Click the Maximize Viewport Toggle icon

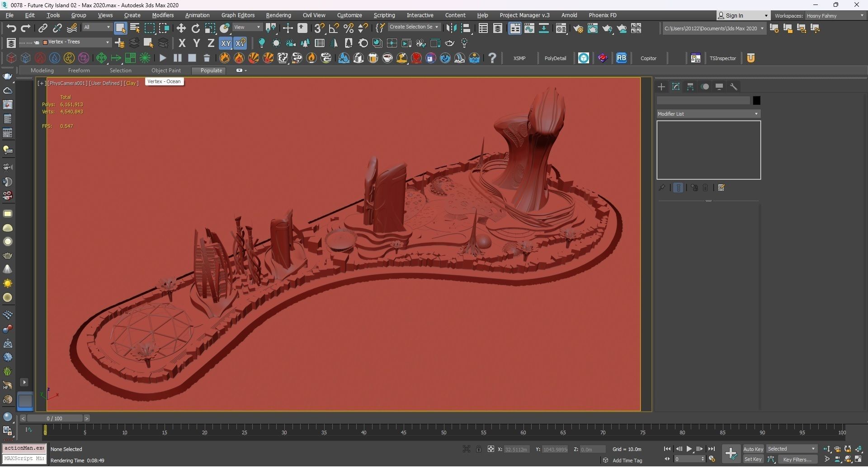click(x=858, y=459)
